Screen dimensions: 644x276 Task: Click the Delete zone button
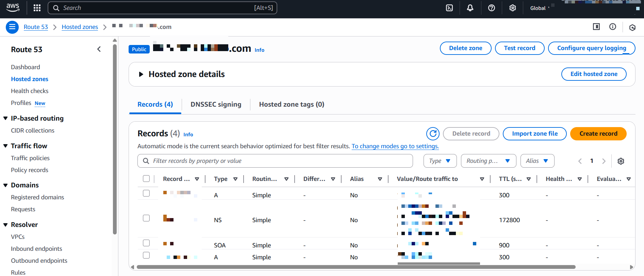[x=465, y=48]
